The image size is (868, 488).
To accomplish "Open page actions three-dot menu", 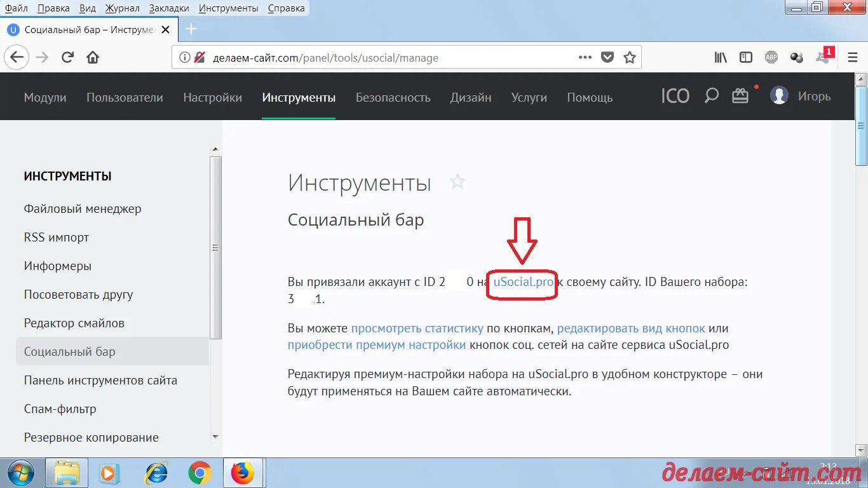I will pyautogui.click(x=585, y=57).
